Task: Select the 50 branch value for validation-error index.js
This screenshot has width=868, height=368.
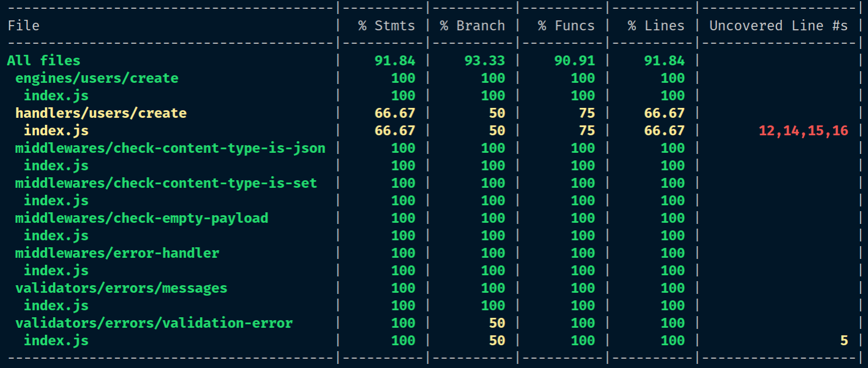Action: (497, 341)
